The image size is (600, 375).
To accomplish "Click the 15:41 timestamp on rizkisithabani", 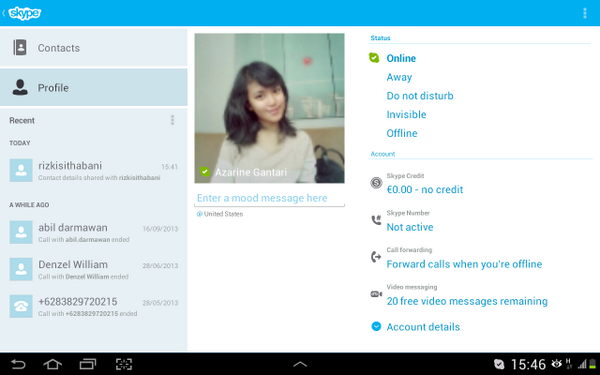I will pos(169,167).
